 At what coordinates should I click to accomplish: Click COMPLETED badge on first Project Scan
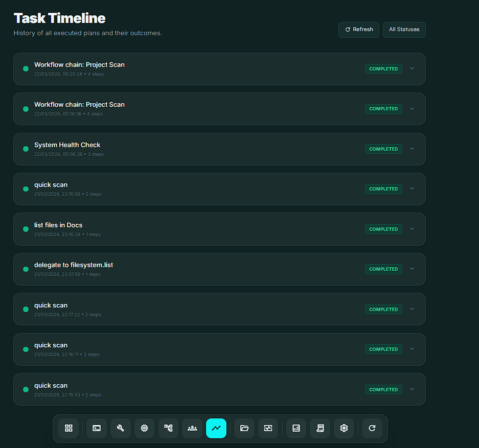click(383, 69)
